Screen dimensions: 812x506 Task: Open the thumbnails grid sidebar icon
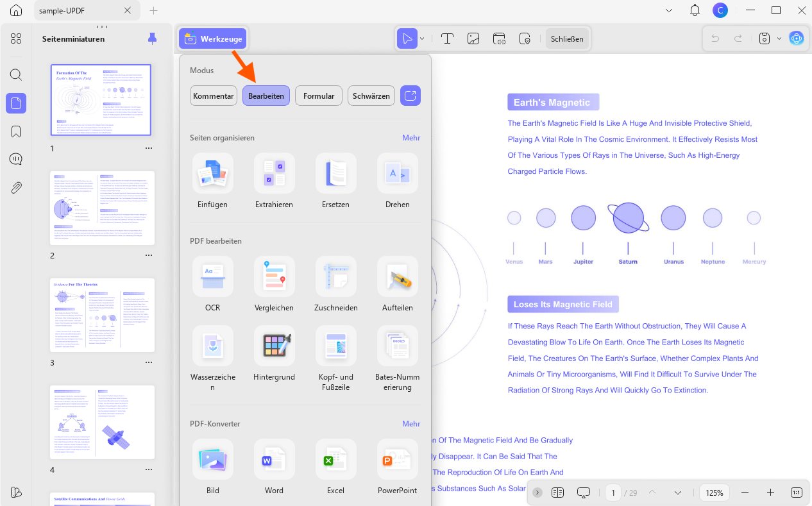pos(16,38)
